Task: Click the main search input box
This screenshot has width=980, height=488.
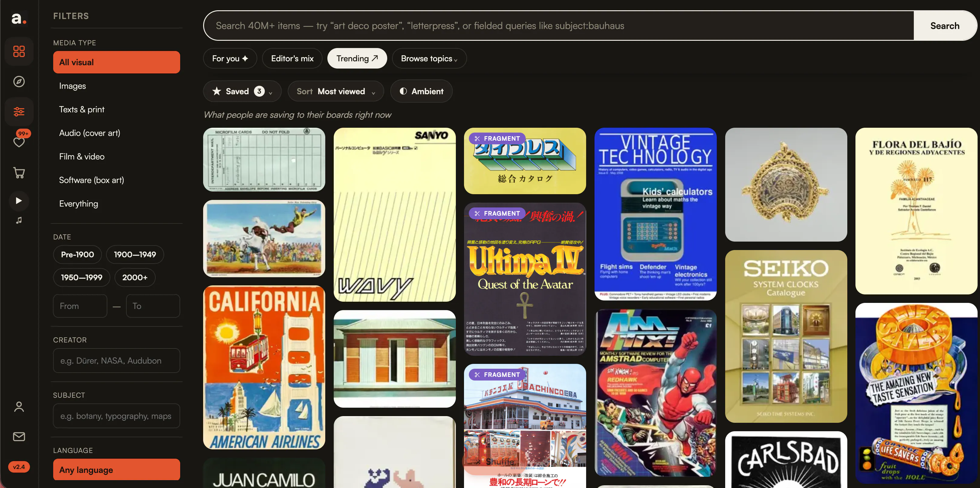Action: point(559,25)
